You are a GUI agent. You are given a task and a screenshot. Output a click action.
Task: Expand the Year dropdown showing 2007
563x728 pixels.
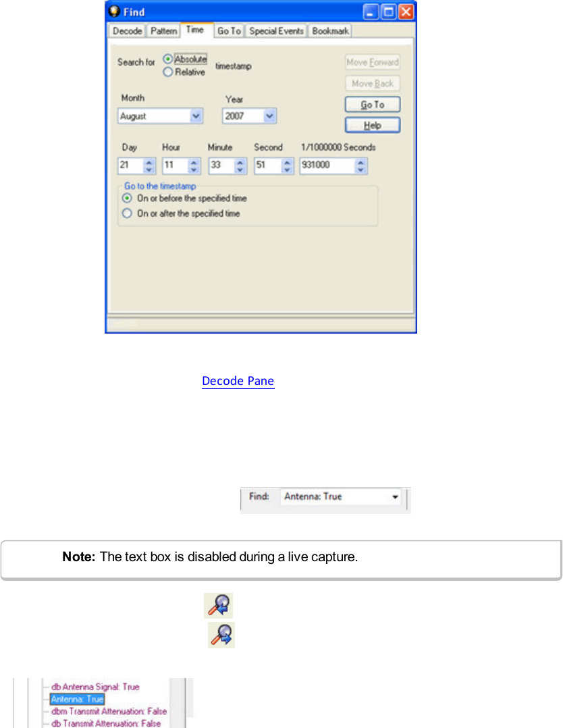pyautogui.click(x=269, y=116)
